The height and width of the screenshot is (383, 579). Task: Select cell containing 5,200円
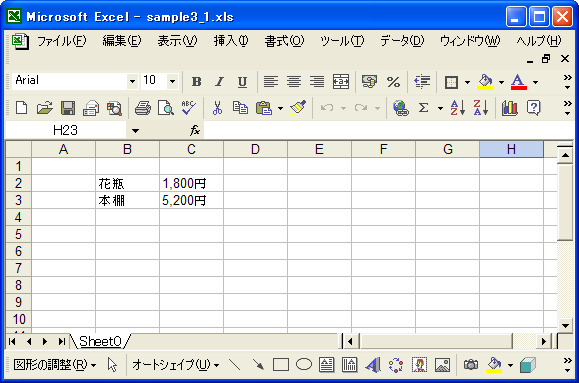191,200
